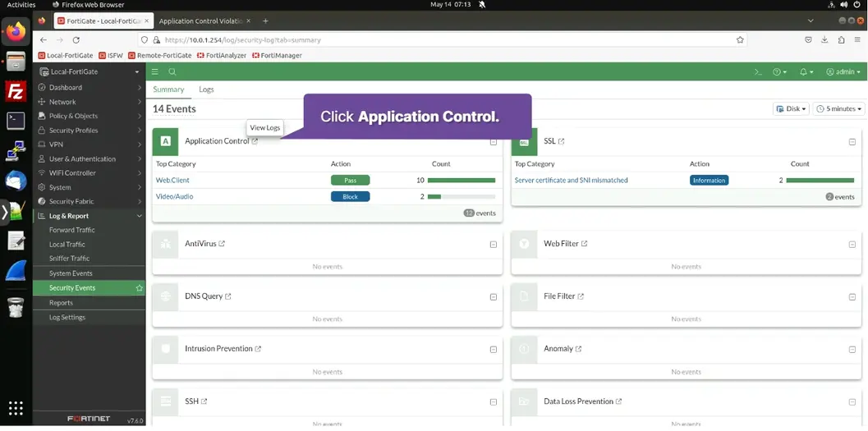The width and height of the screenshot is (868, 431).
Task: Expand Security Profiles menu
Action: (90, 131)
